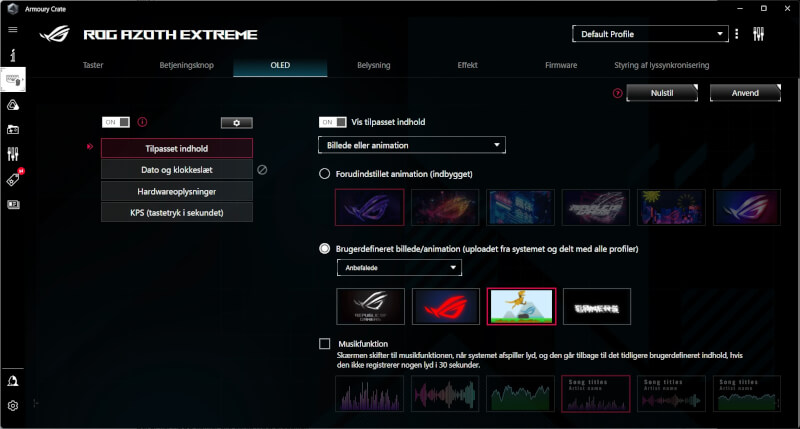Choose song titles visualizer with pink-teal waveform

click(x=671, y=394)
